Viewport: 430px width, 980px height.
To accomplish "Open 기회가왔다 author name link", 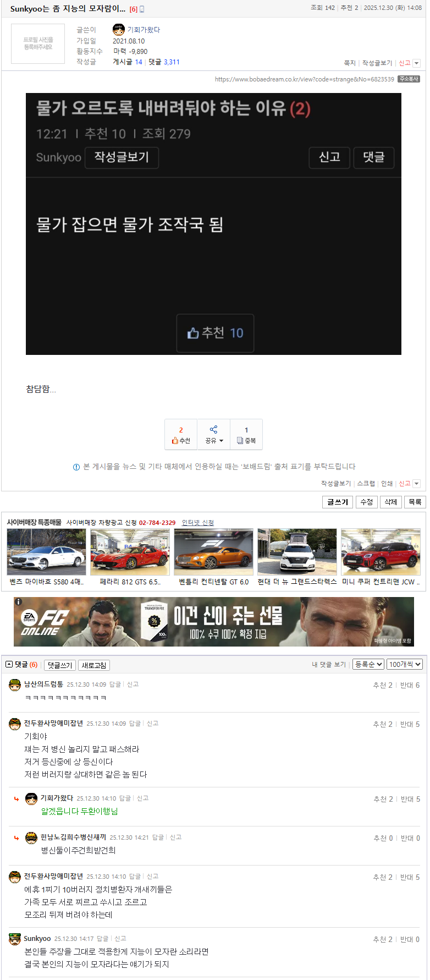I will tap(144, 30).
